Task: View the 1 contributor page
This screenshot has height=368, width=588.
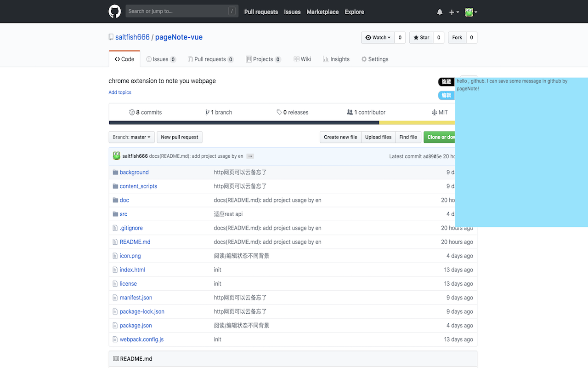Action: (366, 112)
